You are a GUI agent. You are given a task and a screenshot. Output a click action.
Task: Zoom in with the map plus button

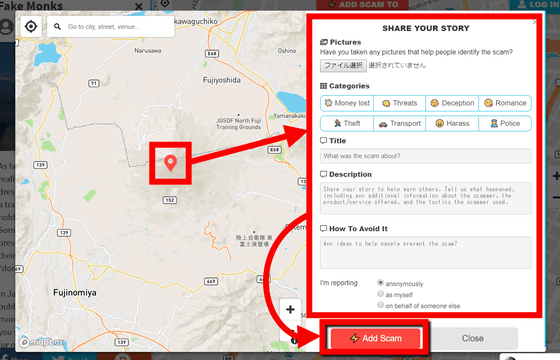coord(290,309)
